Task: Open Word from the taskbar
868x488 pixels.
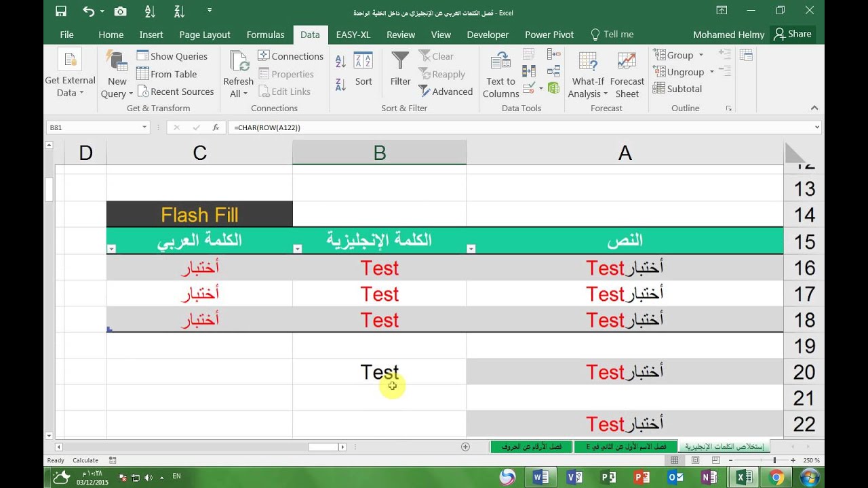Action: click(540, 477)
